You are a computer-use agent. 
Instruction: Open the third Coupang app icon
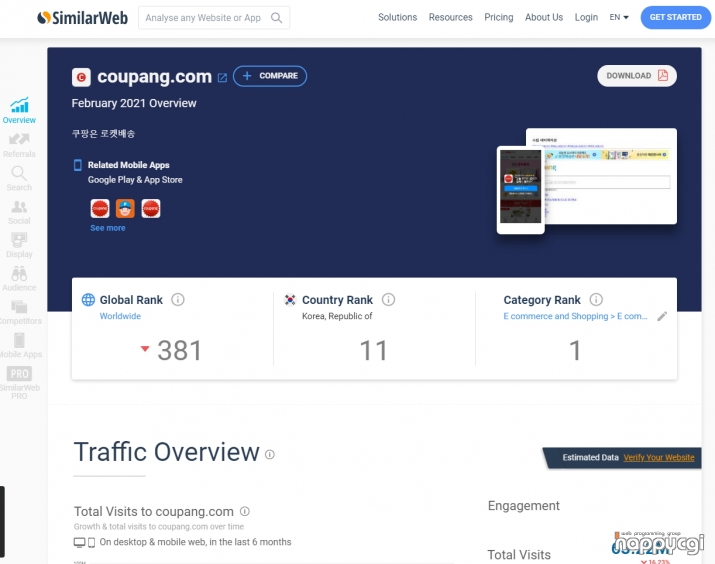tap(151, 208)
